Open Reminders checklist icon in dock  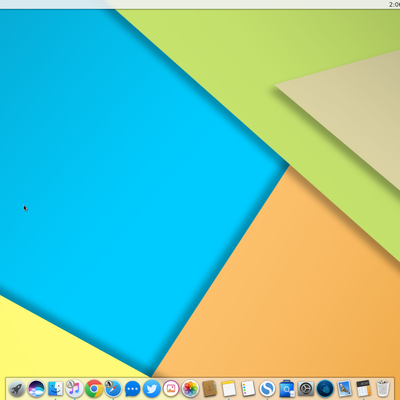[x=248, y=388]
